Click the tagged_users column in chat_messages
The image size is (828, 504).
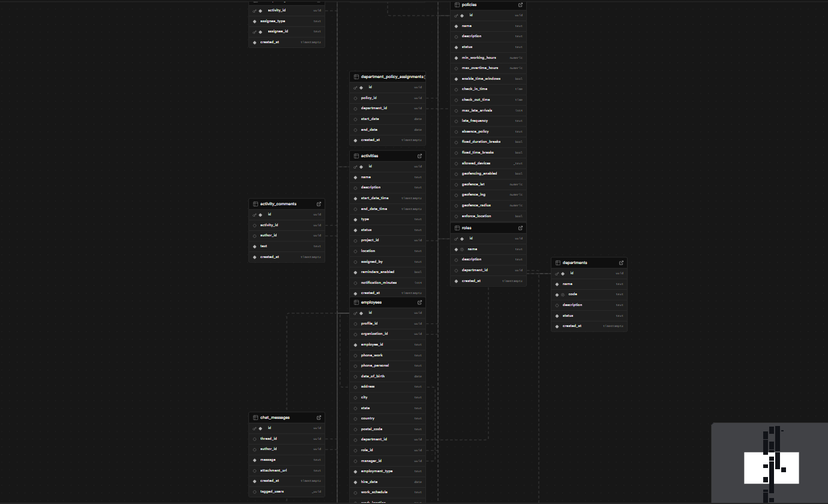point(287,491)
